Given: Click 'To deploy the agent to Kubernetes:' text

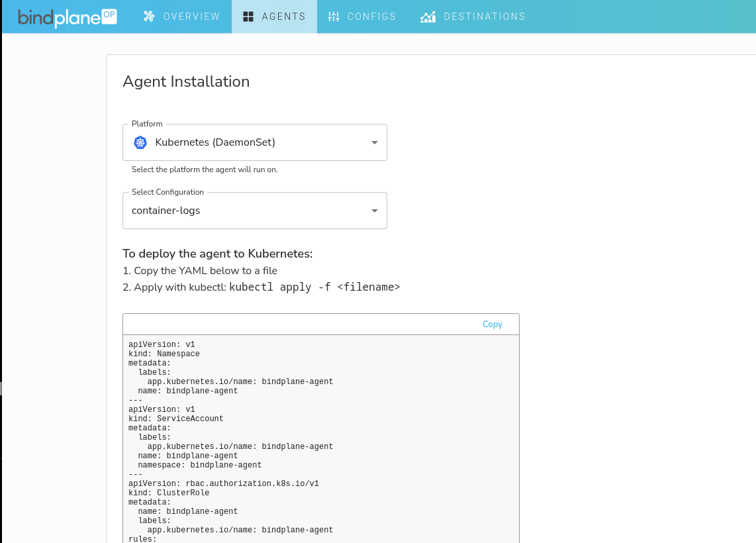Looking at the screenshot, I should tap(217, 254).
